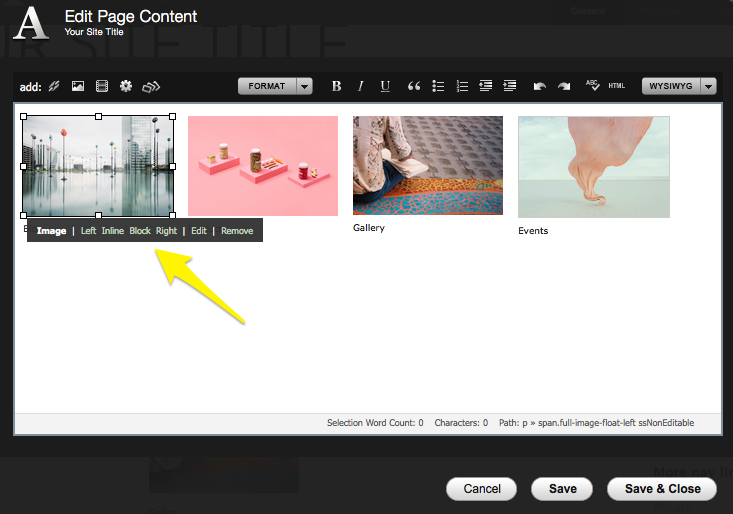Insert a blockquote
Screen dimensions: 733x514
414,87
